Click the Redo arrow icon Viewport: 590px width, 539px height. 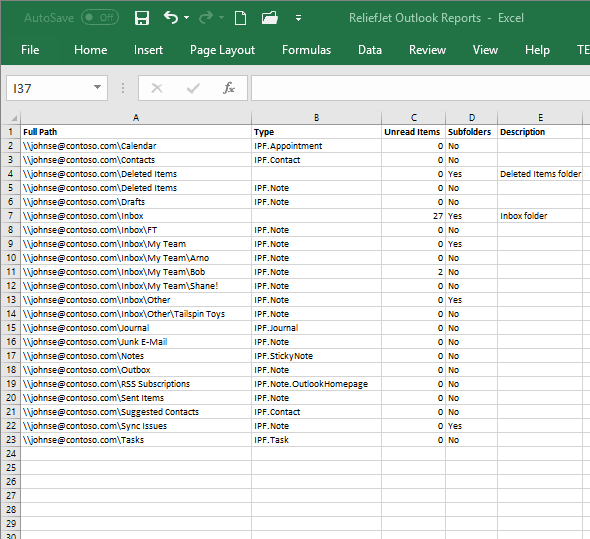(206, 18)
